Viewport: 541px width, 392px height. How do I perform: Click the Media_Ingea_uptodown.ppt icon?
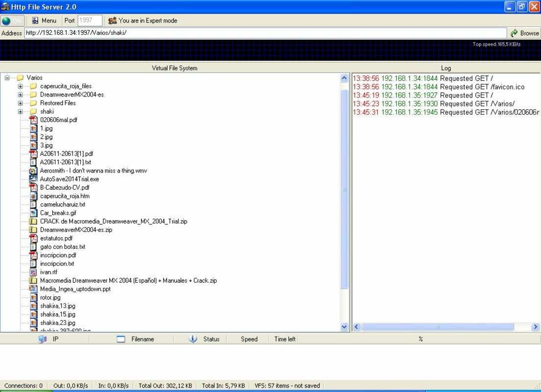(x=33, y=289)
